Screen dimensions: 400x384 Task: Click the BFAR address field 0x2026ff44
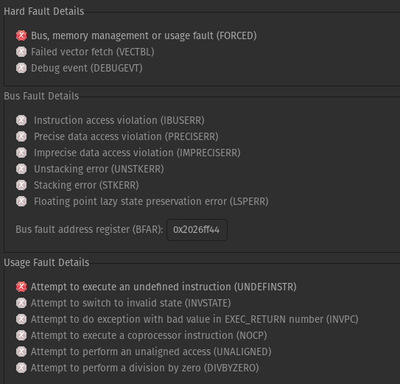[x=197, y=230]
